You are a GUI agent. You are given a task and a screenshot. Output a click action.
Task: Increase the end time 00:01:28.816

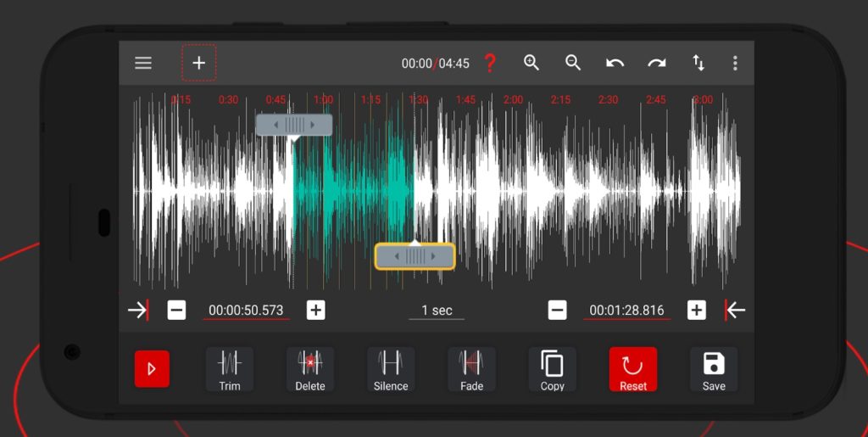coord(697,311)
